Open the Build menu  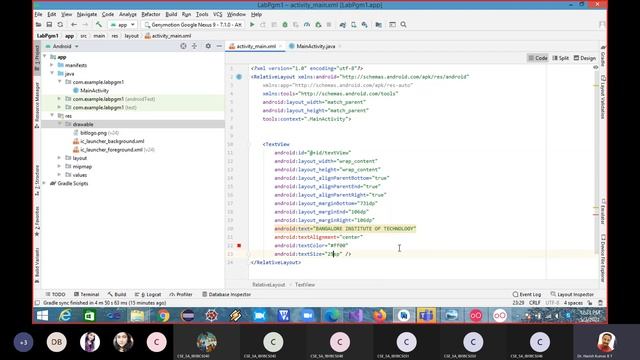click(x=171, y=14)
